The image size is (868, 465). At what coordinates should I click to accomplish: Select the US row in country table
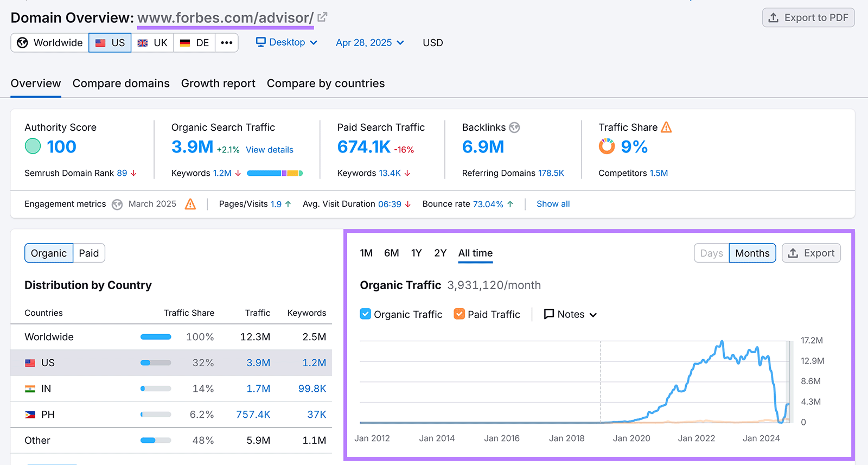click(171, 363)
